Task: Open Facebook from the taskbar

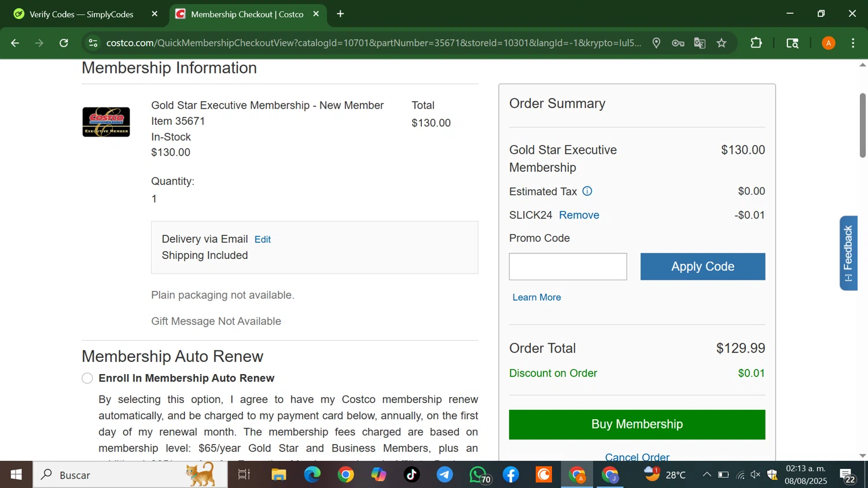Action: coord(511,475)
